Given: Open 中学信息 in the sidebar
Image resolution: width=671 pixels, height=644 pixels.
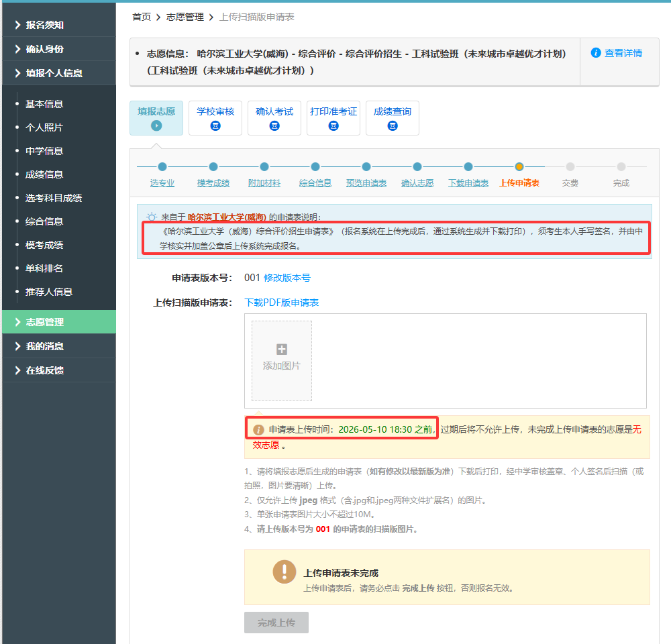Looking at the screenshot, I should [x=44, y=151].
